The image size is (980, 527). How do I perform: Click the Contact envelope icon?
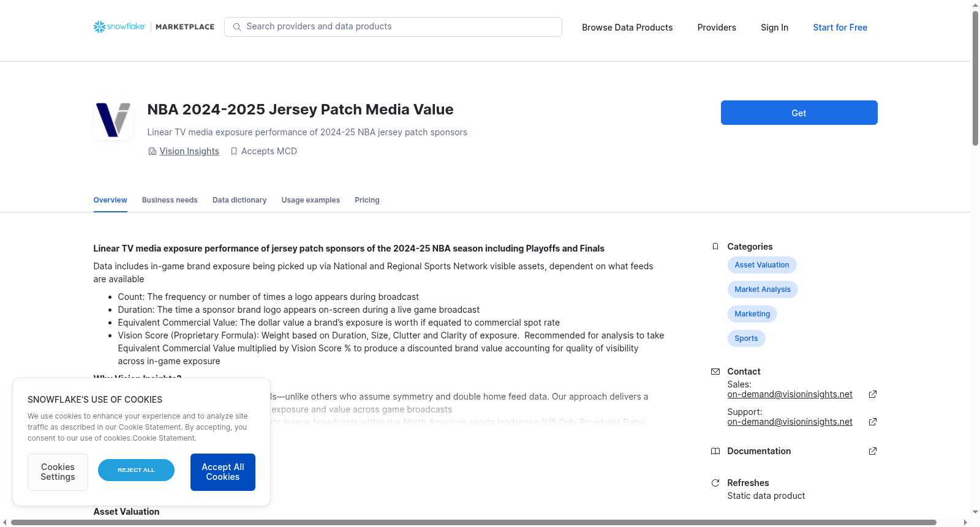point(715,372)
